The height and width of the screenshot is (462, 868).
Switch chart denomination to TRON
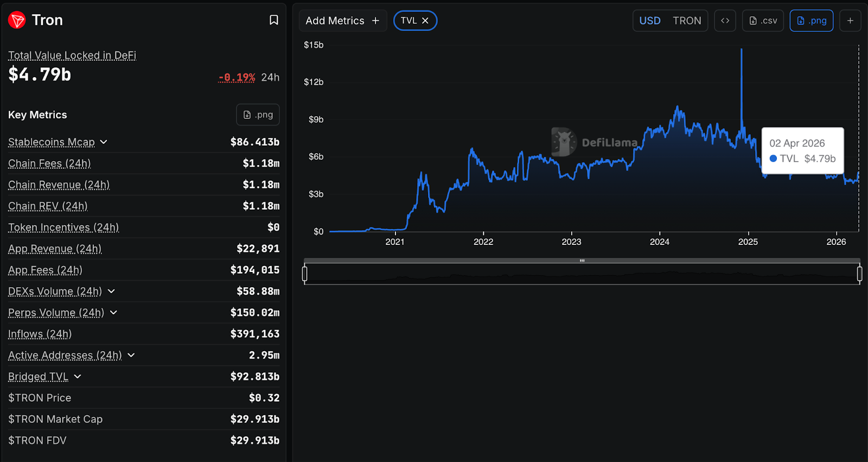coord(687,21)
